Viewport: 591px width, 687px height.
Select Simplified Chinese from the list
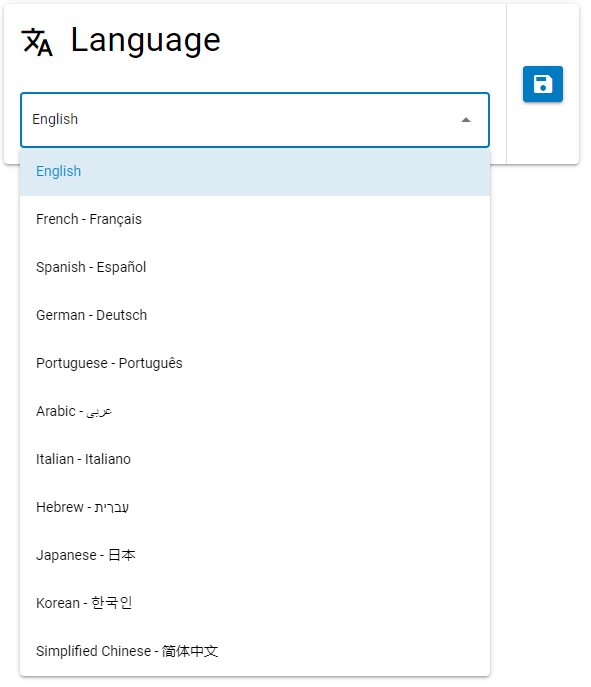[x=255, y=651]
